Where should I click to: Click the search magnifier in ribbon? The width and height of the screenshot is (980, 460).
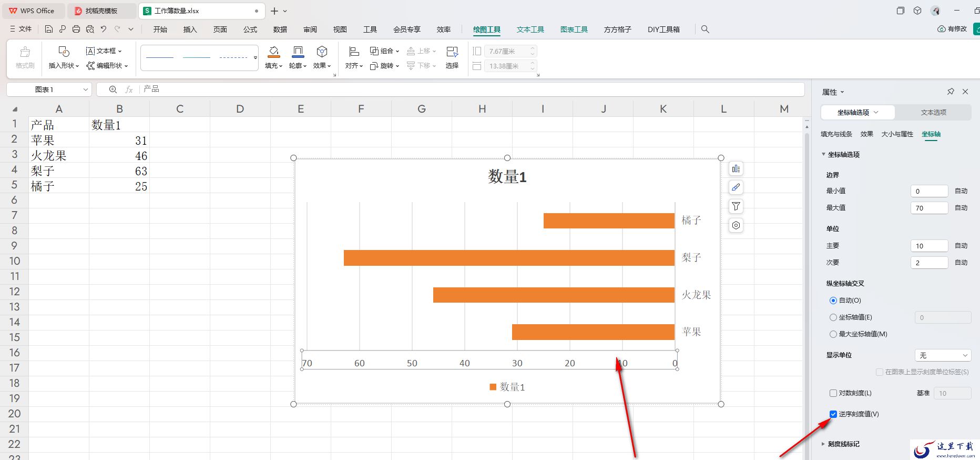(706, 29)
